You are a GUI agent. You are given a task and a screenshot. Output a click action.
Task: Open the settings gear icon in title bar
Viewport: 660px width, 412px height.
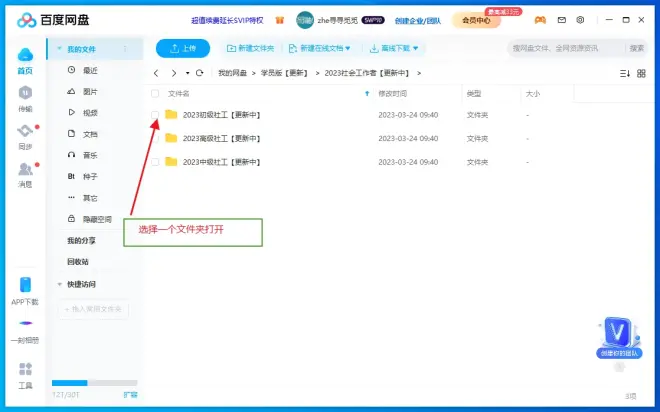579,19
